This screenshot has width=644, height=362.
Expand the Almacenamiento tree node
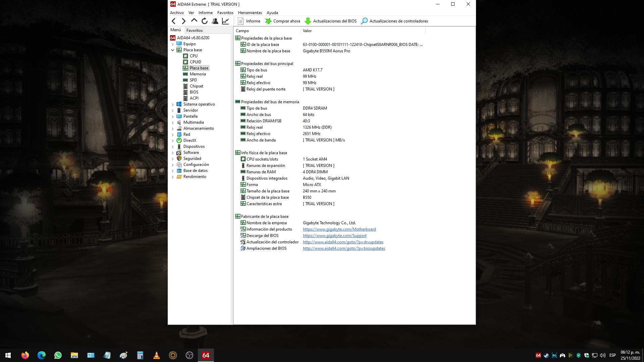173,128
